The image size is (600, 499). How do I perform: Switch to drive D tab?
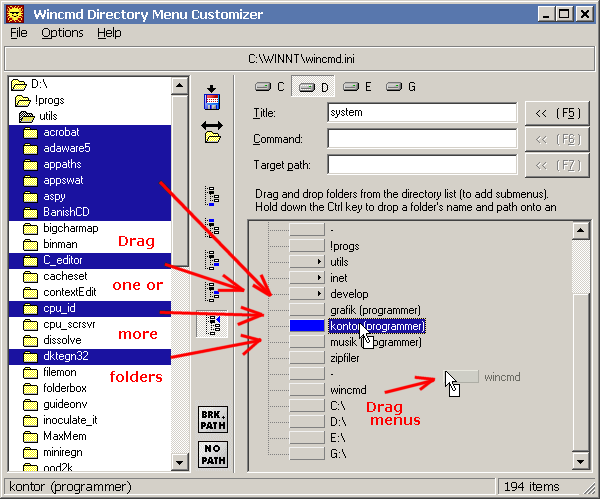coord(313,87)
